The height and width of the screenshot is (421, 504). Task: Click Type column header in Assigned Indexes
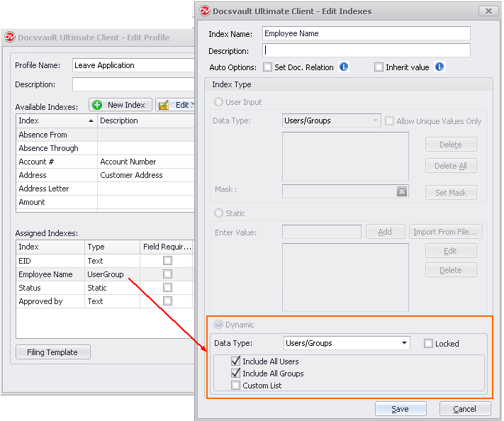pos(112,247)
